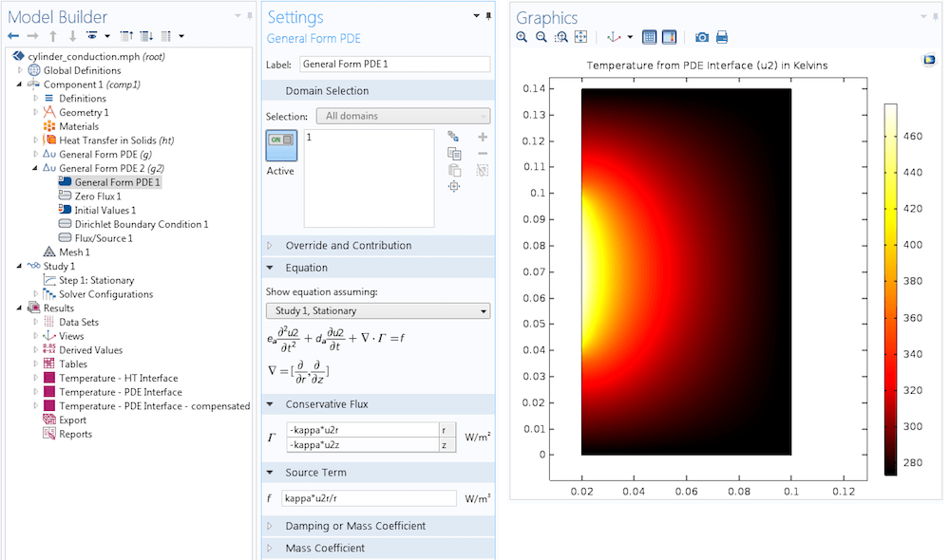Expand the Global Definitions tree node
This screenshot has height=560, width=950.
pyautogui.click(x=20, y=70)
